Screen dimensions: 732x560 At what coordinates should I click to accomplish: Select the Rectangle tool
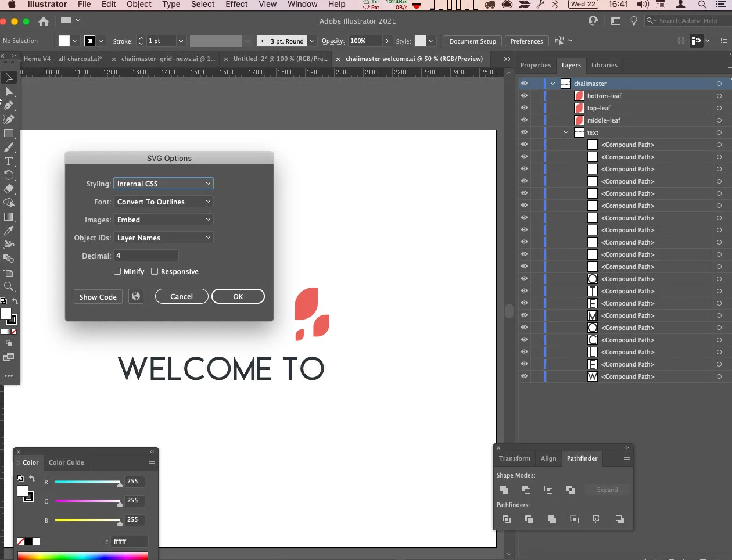pos(9,133)
